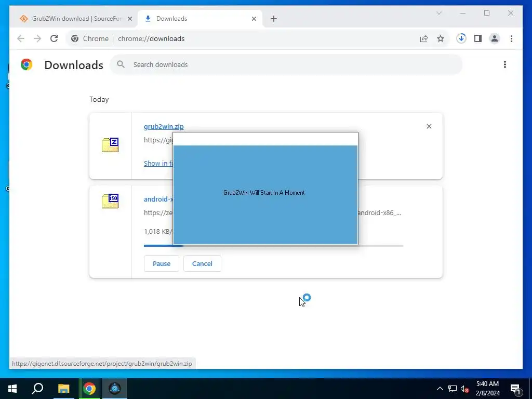Viewport: 532px width, 399px height.
Task: Close the Downloads tab
Action: 254,19
